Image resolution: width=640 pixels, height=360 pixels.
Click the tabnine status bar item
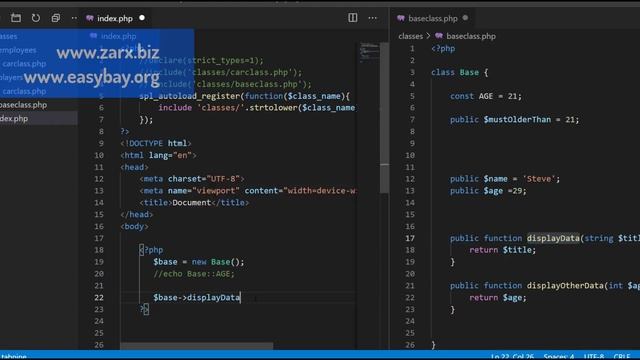point(13,356)
